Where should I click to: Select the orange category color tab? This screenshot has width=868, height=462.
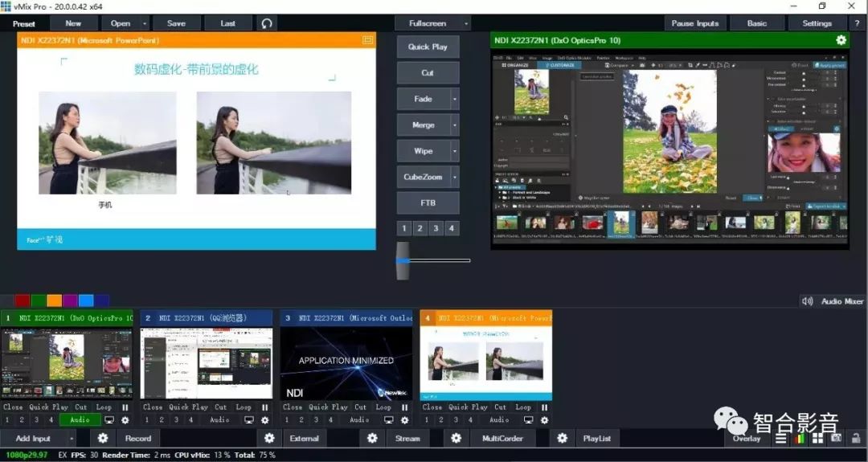coord(55,301)
